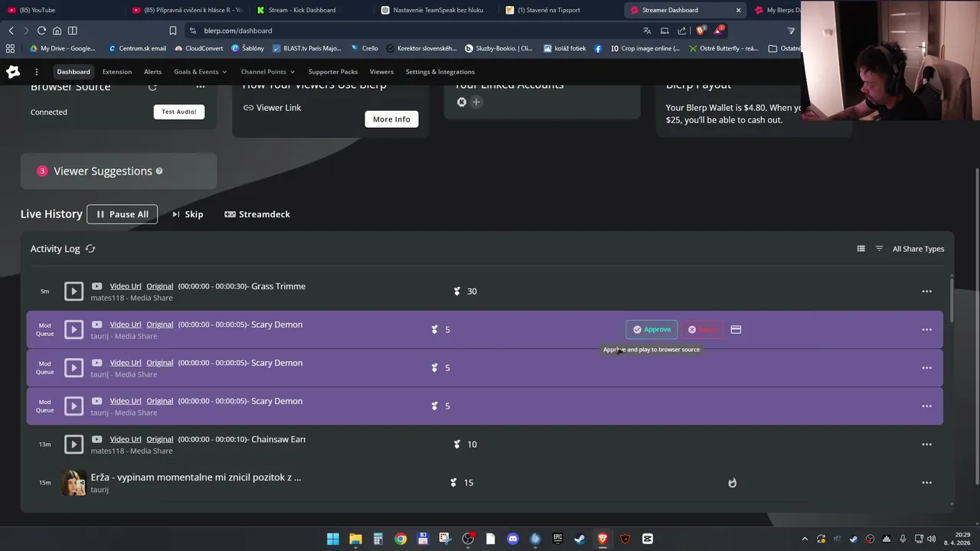980x551 pixels.
Task: Remove linked account with the X icon
Action: pos(462,102)
